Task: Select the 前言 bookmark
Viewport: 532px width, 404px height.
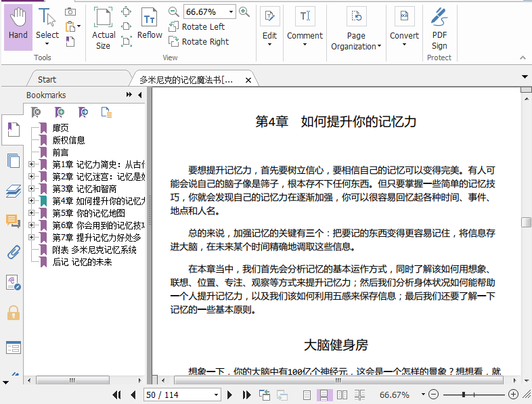Action: click(x=60, y=152)
